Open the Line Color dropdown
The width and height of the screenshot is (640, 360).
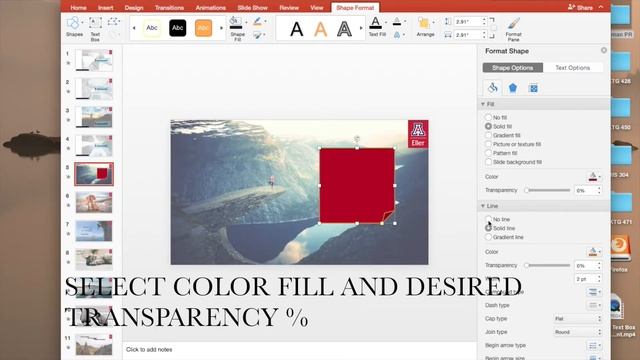pos(594,252)
